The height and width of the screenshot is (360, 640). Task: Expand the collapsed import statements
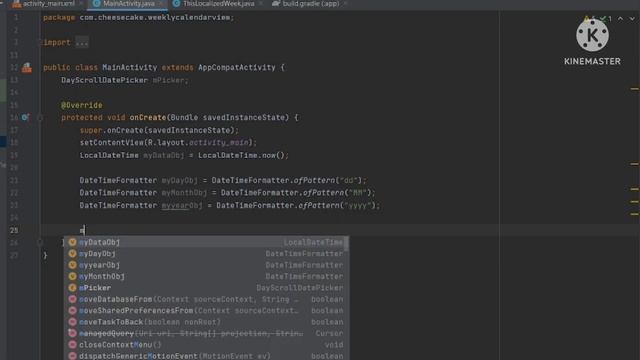(82, 42)
